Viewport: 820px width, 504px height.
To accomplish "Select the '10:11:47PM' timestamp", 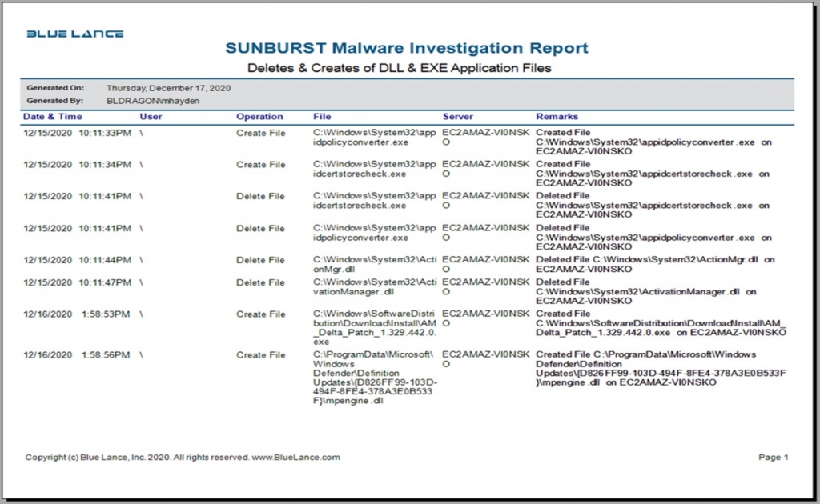I will [x=105, y=282].
